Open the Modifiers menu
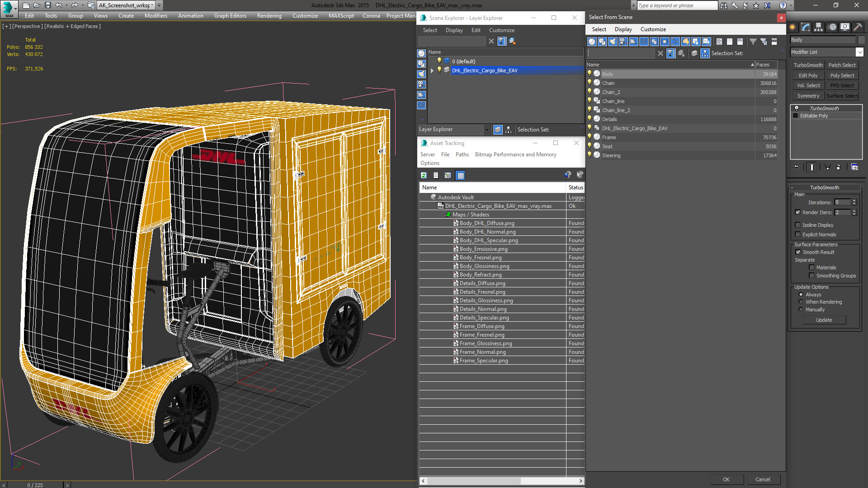 click(156, 16)
